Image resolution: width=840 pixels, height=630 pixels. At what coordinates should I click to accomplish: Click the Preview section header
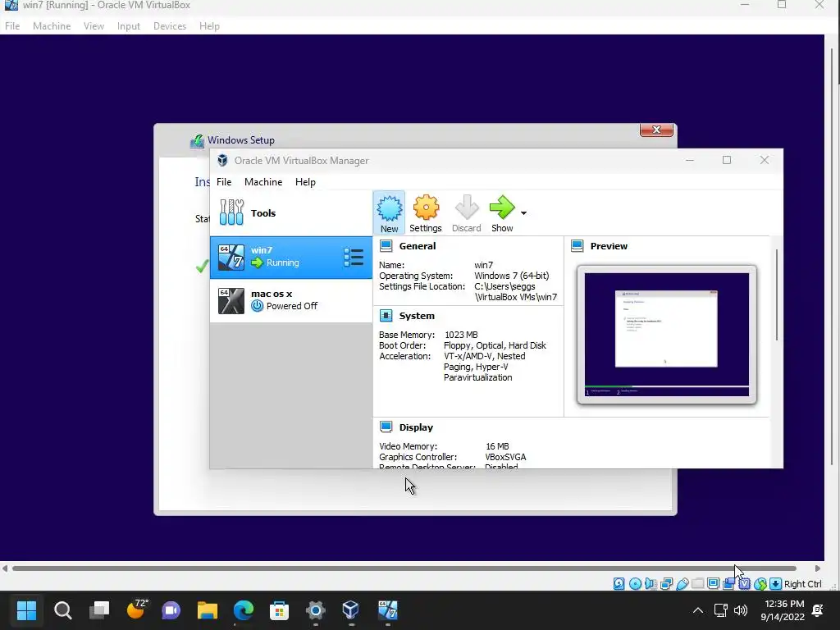pos(609,246)
